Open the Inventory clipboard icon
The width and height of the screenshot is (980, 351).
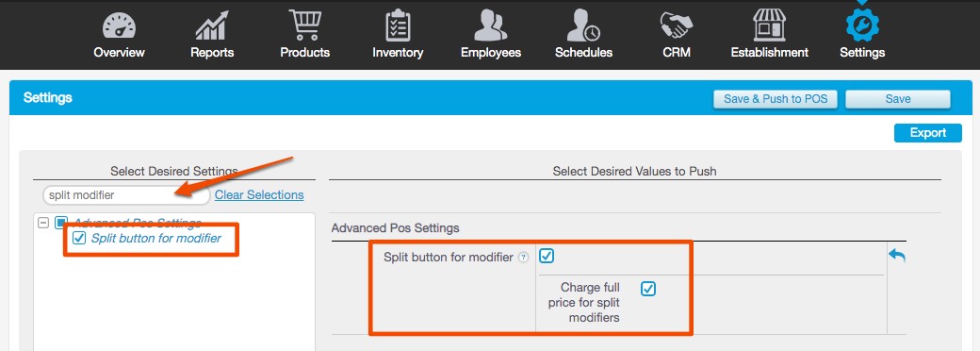tap(398, 25)
